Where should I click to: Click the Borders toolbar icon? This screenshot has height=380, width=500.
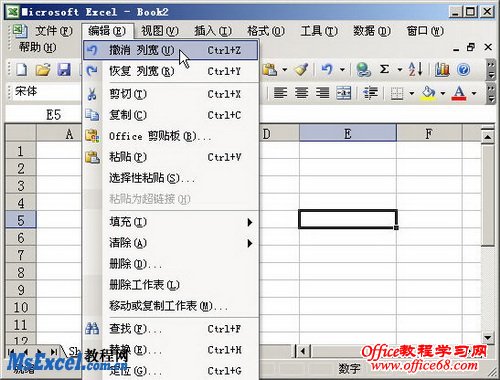click(397, 94)
